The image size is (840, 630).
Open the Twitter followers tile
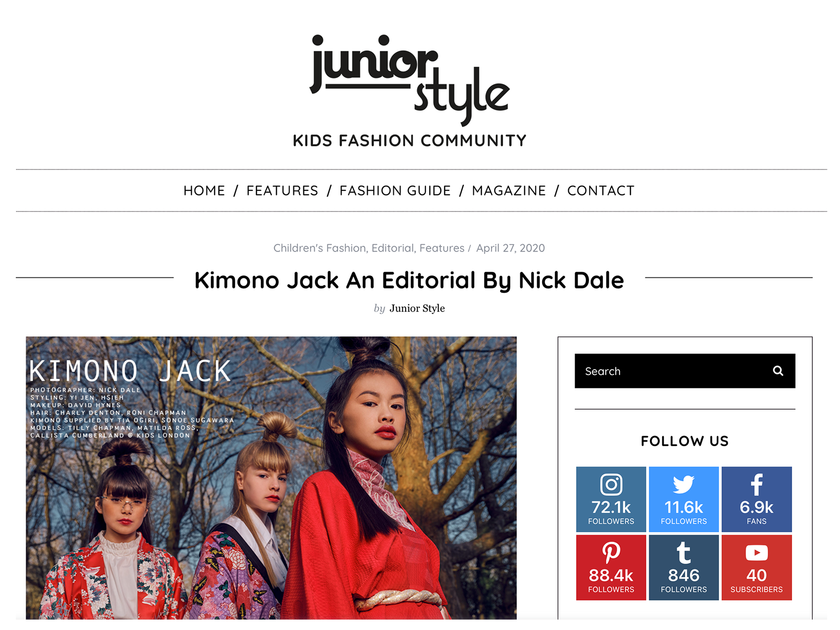(x=683, y=499)
